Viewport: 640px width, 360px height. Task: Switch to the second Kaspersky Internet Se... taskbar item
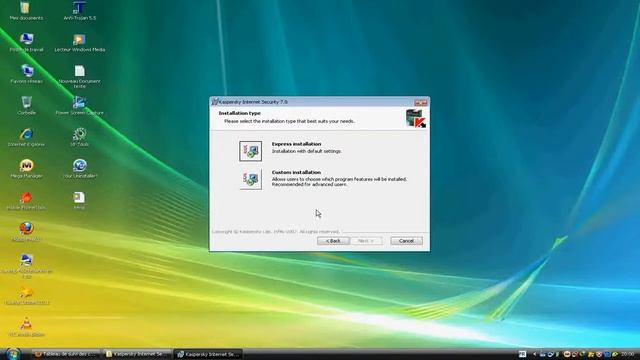tap(137, 354)
